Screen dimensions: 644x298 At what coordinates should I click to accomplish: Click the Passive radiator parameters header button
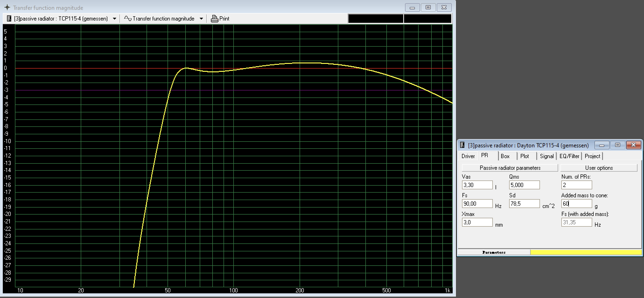tap(510, 168)
